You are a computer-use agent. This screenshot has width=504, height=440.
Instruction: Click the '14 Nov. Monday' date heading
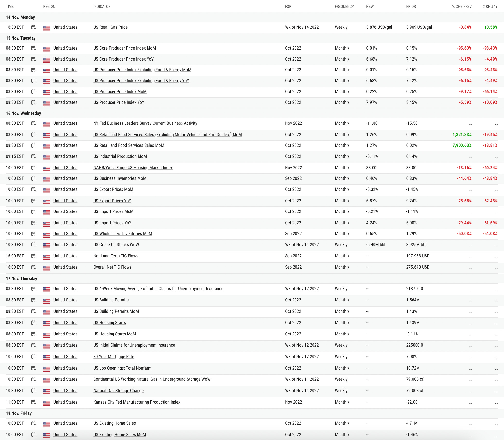click(x=20, y=17)
